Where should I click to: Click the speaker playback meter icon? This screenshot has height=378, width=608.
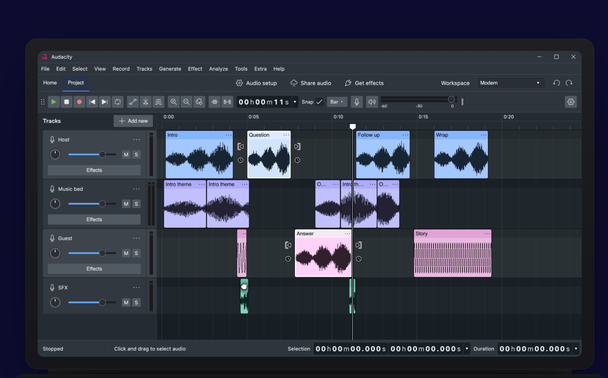(x=372, y=102)
